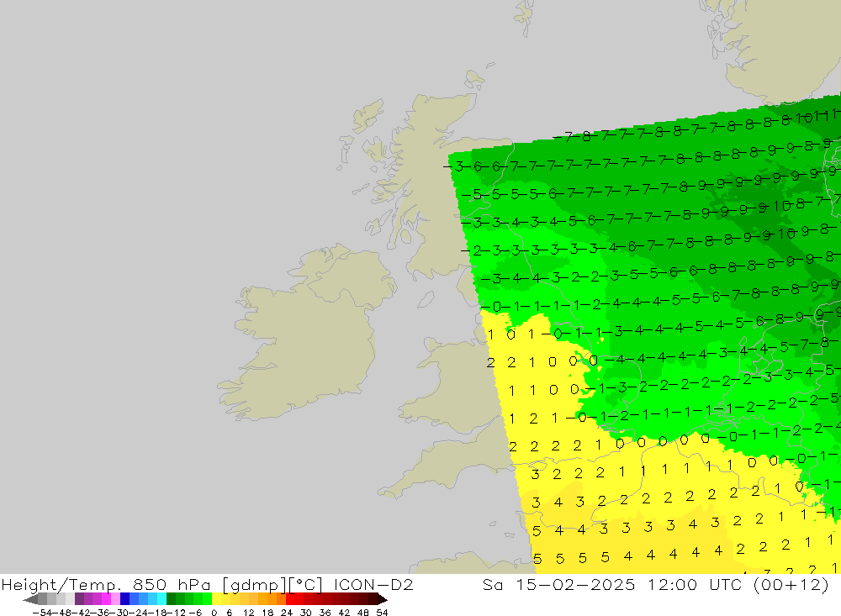The width and height of the screenshot is (841, 616).
Task: Click the legend value '48'
Action: (x=363, y=613)
